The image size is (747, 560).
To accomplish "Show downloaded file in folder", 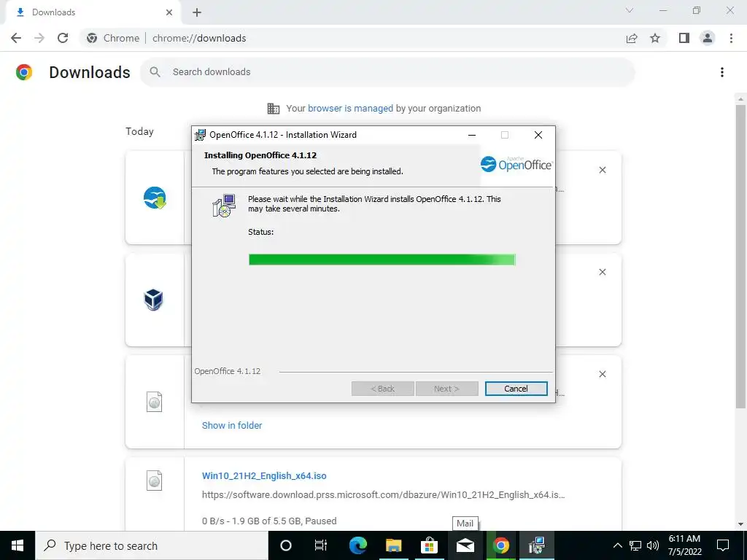I will point(231,425).
